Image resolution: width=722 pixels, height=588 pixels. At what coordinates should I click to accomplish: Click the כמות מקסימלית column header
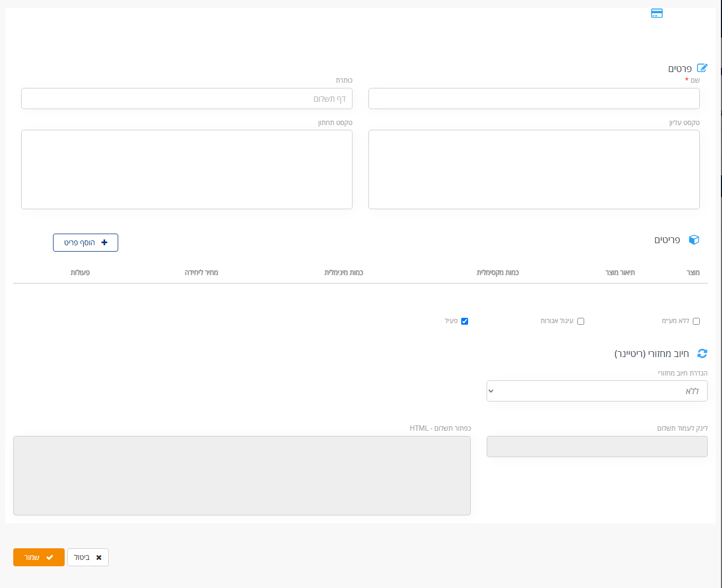point(498,272)
